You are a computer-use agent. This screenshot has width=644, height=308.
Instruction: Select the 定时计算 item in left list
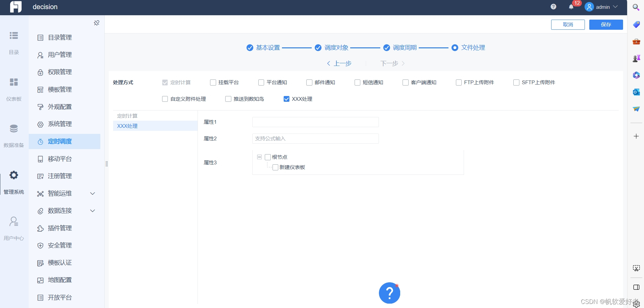[x=155, y=116]
